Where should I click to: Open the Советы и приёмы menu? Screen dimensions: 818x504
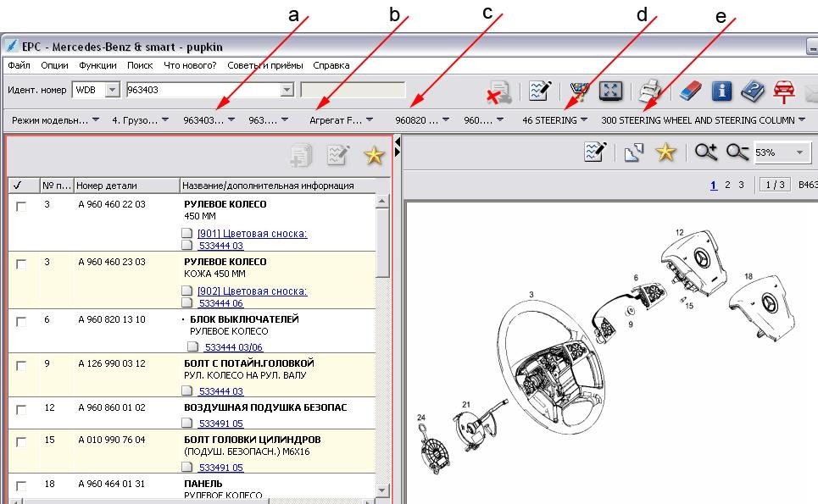click(x=265, y=65)
